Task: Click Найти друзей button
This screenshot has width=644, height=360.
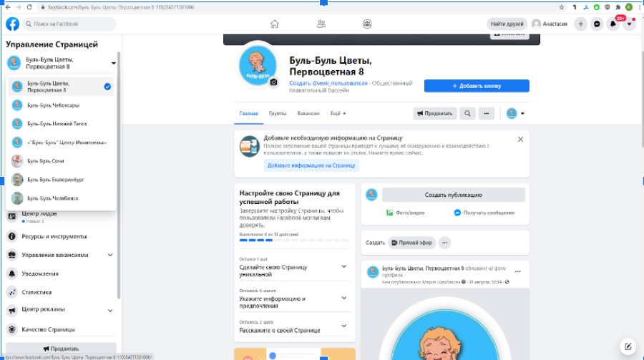Action: 507,24
